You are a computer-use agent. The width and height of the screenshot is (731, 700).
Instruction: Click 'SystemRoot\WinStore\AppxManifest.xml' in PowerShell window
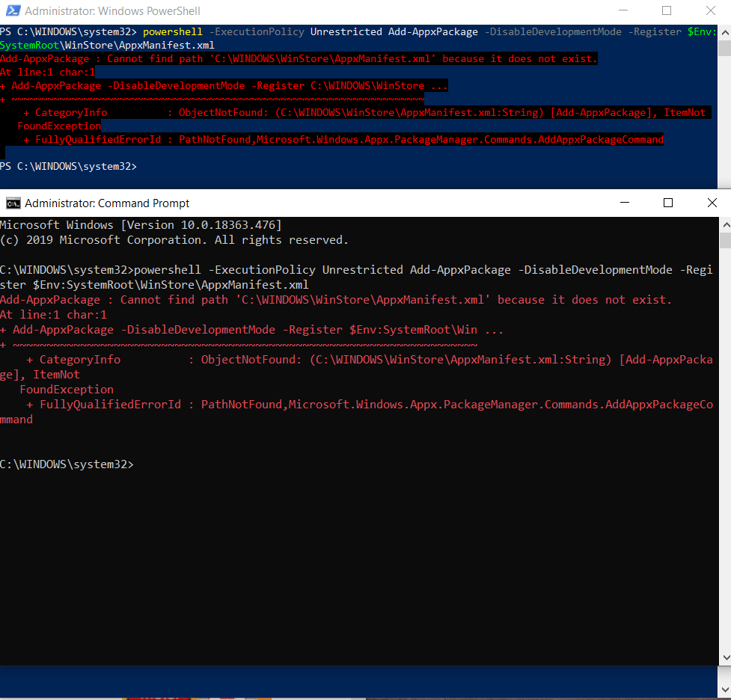pos(107,45)
